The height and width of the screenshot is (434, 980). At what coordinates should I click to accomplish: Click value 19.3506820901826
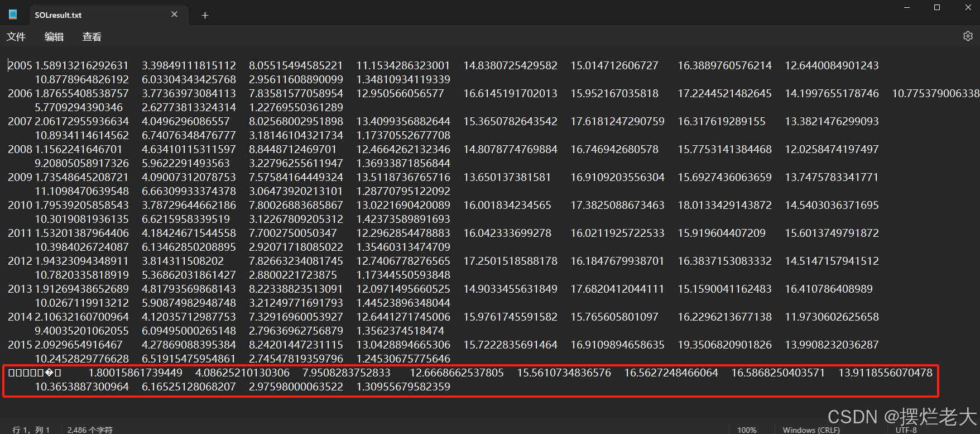point(724,345)
